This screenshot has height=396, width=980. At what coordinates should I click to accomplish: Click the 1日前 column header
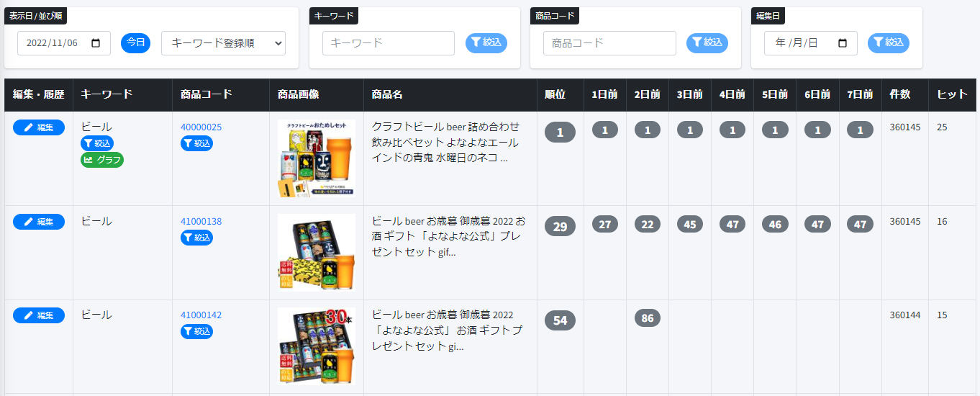tap(605, 94)
